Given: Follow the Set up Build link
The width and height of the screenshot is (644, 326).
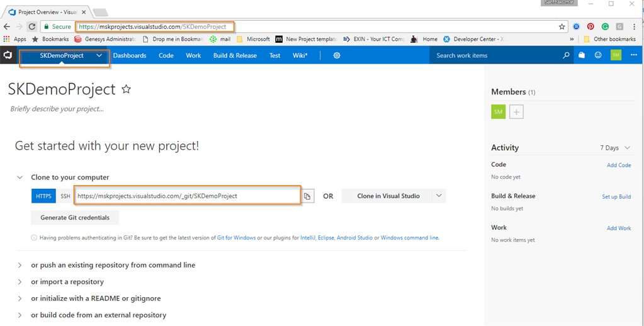Looking at the screenshot, I should point(616,196).
